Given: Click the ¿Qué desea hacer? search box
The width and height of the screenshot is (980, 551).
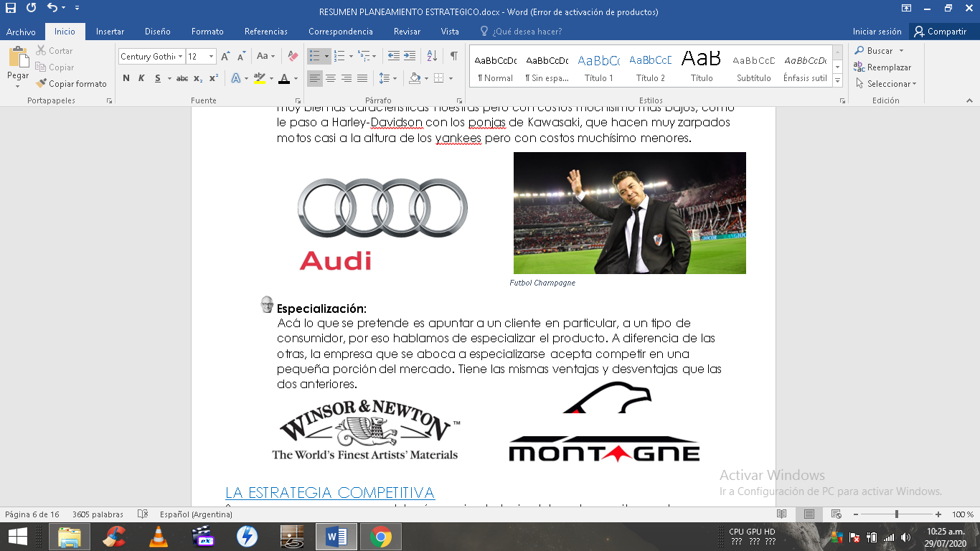Looking at the screenshot, I should click(522, 32).
